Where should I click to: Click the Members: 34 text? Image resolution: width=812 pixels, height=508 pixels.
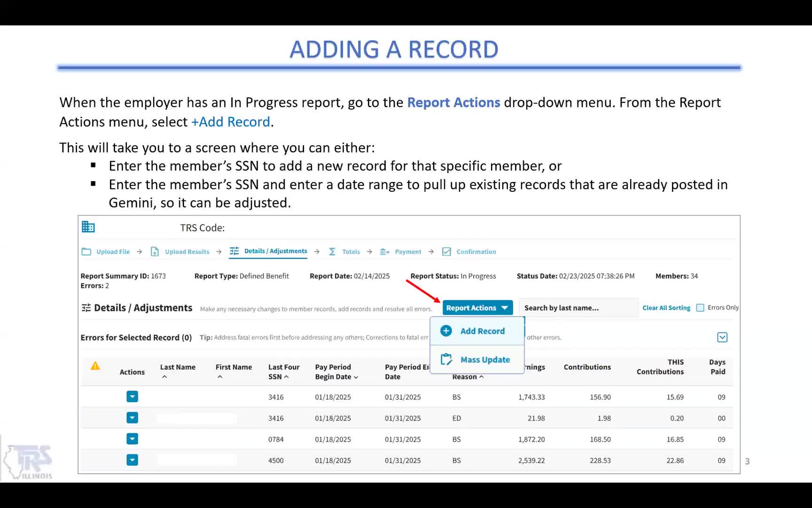[x=677, y=276]
